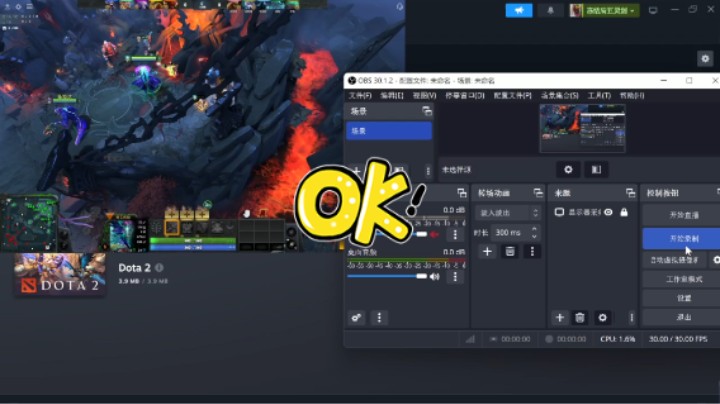Open three-dot menu for desktop audio channel
The image size is (720, 404).
[x=455, y=276]
